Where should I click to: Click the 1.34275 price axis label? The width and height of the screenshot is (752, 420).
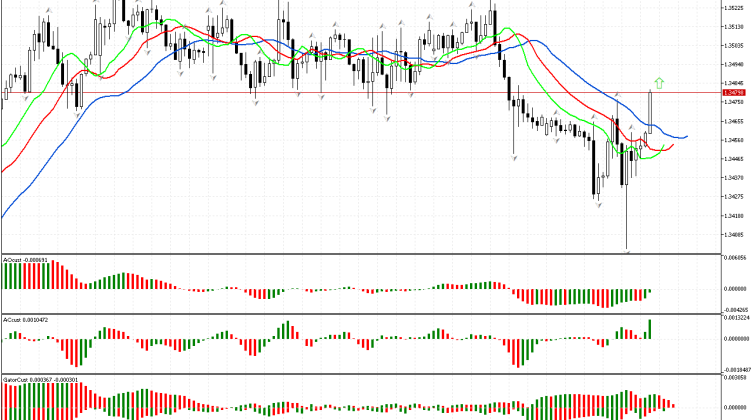tap(735, 196)
